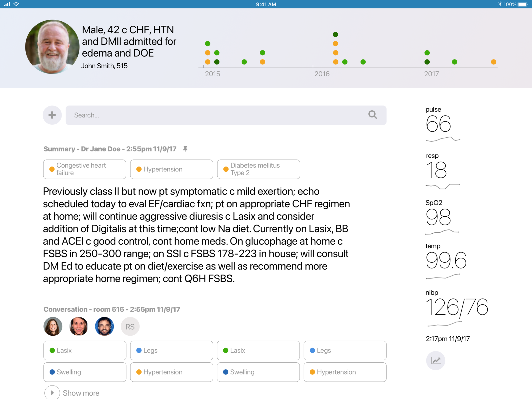Tap the plus add button
Image resolution: width=532 pixels, height=399 pixels.
(52, 115)
